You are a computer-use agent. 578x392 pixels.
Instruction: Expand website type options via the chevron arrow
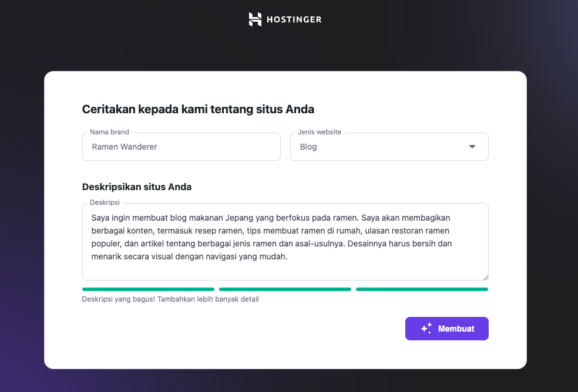coord(472,147)
